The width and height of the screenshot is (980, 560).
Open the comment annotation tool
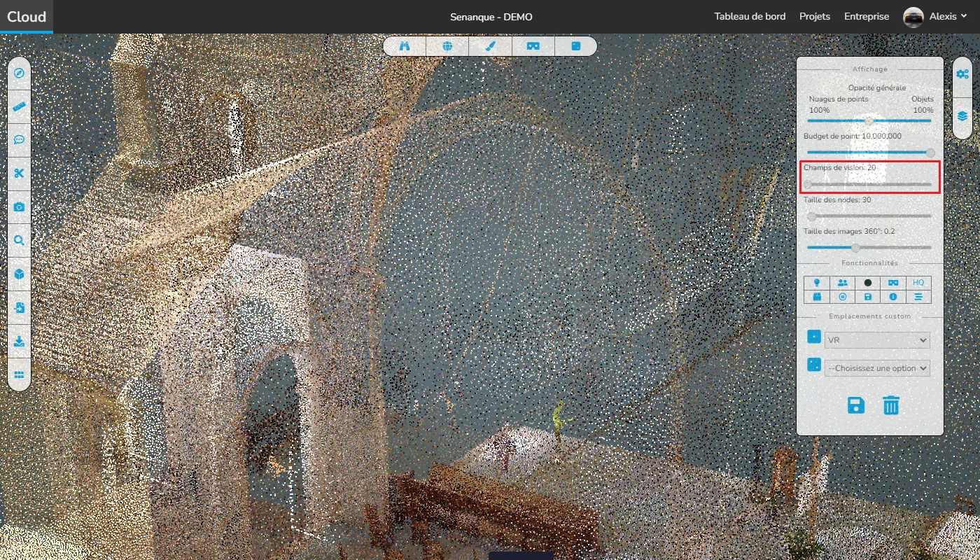tap(19, 139)
